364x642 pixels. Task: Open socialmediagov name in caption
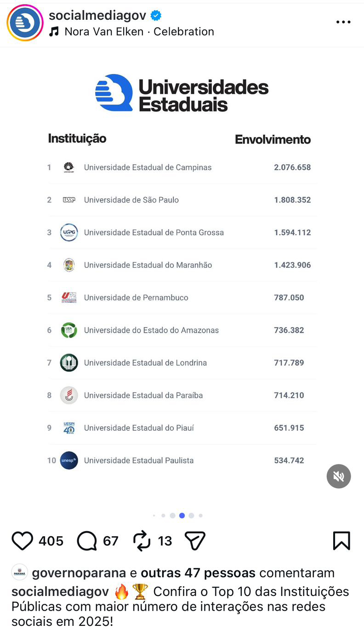(x=60, y=591)
